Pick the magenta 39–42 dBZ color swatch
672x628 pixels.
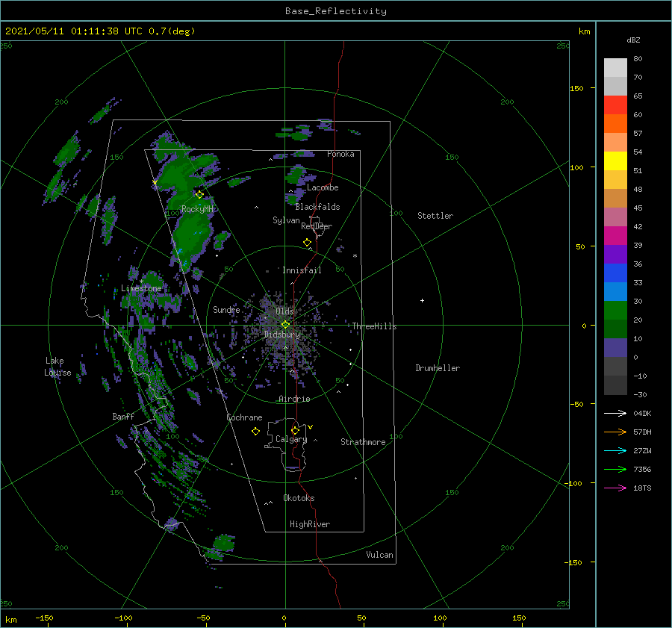click(615, 236)
